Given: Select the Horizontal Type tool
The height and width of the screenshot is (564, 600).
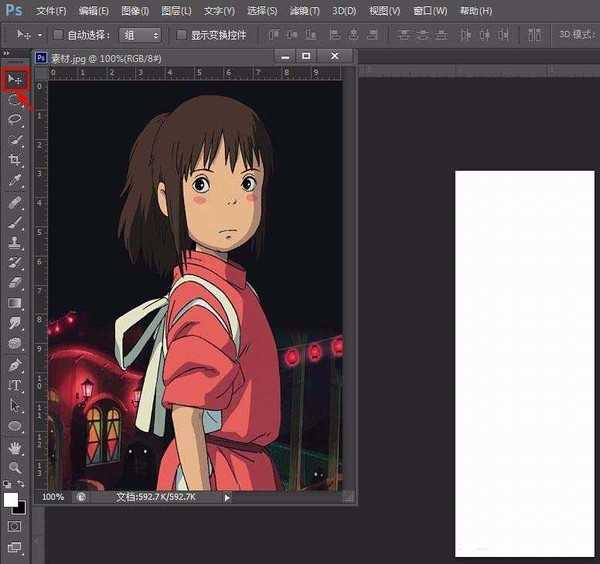Looking at the screenshot, I should (x=15, y=385).
